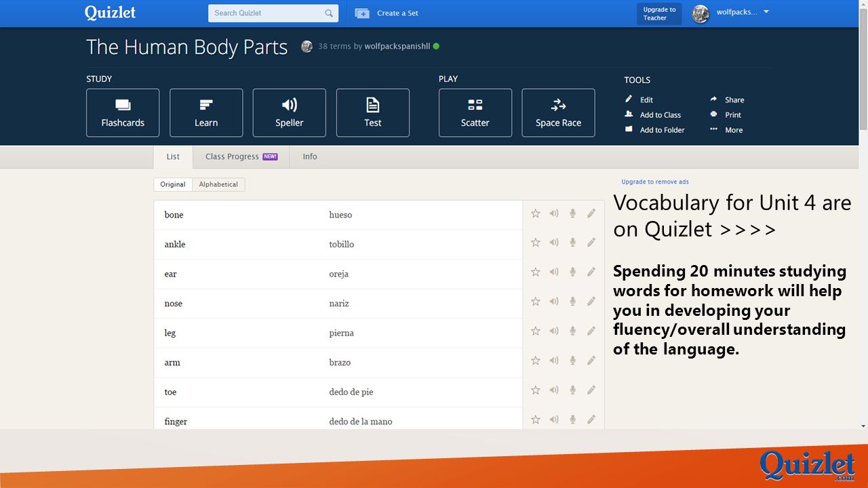The height and width of the screenshot is (488, 868).
Task: Record voice for the 'ankle' term
Action: pyautogui.click(x=572, y=243)
